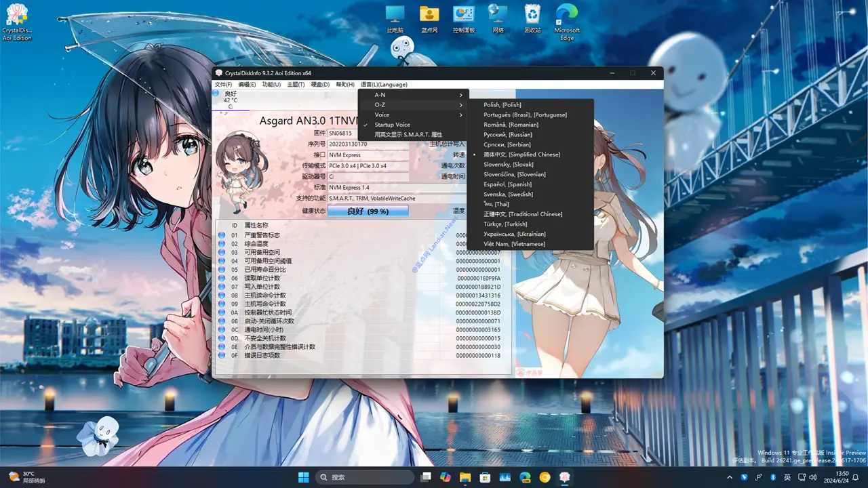This screenshot has height=488, width=868.
Task: Open the 功能(U) menu
Action: [271, 85]
